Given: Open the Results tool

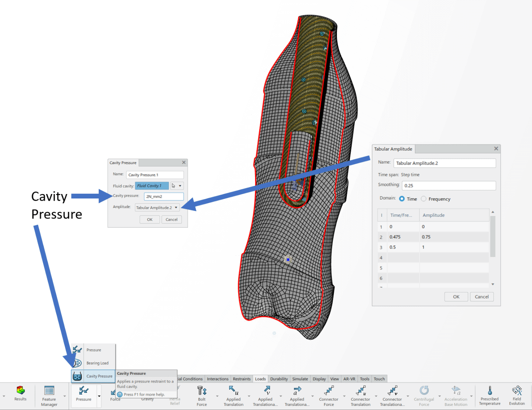Looking at the screenshot, I should (20, 394).
